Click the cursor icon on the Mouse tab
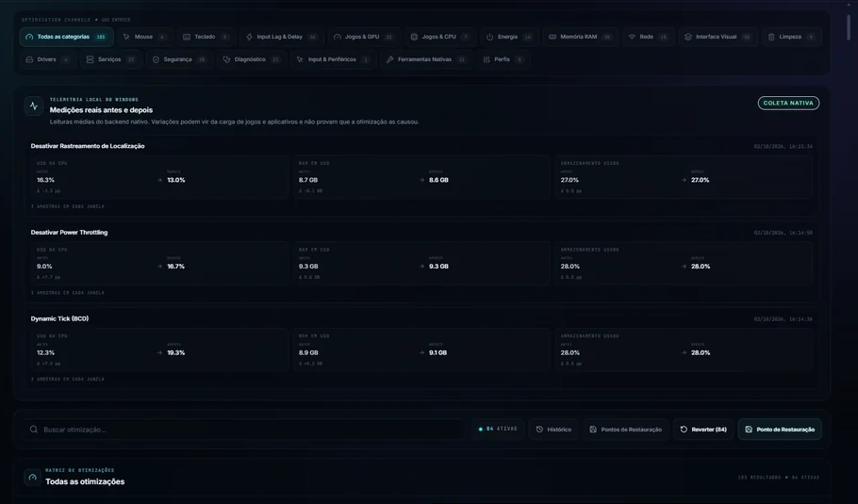Screen dimensions: 858x504 (126, 37)
